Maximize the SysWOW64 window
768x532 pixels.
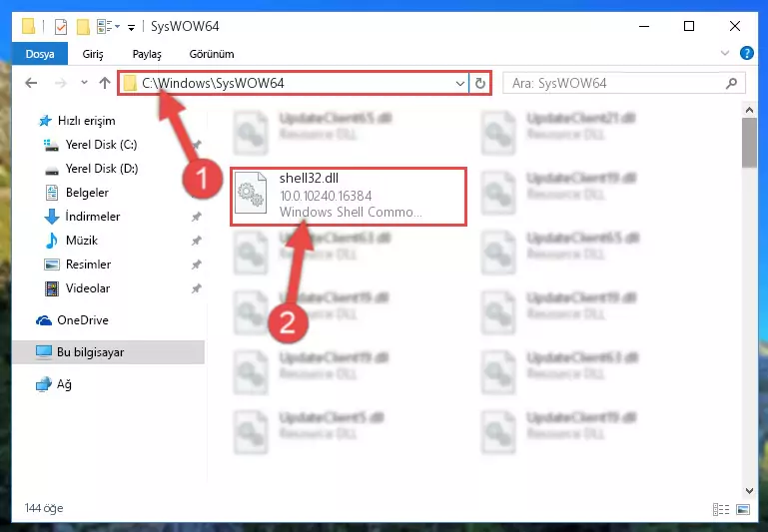pyautogui.click(x=689, y=26)
